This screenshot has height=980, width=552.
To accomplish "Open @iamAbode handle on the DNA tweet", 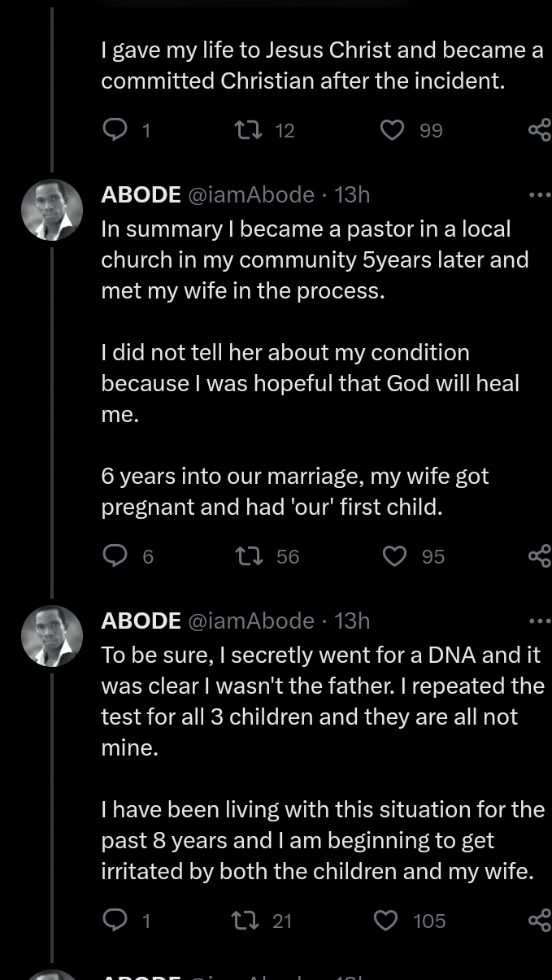I will (251, 621).
